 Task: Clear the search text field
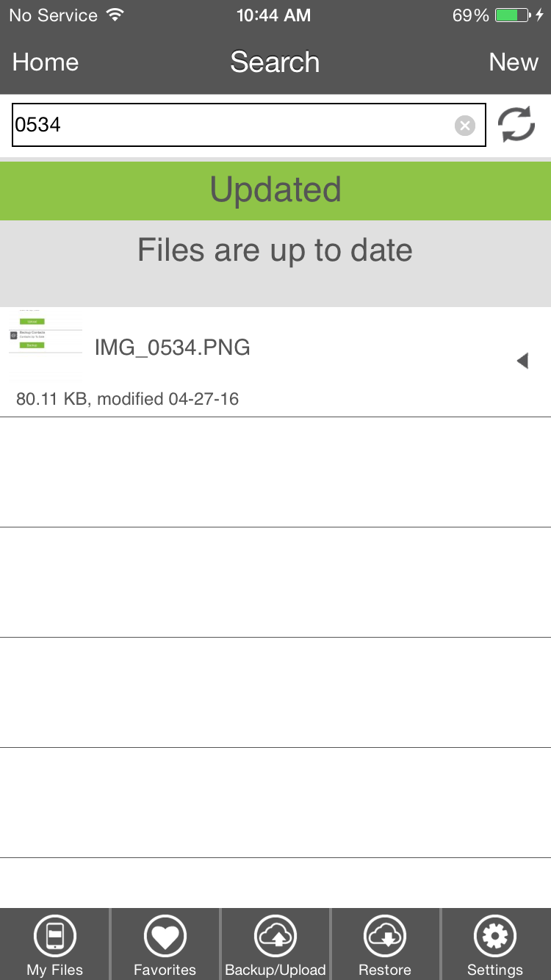point(464,126)
